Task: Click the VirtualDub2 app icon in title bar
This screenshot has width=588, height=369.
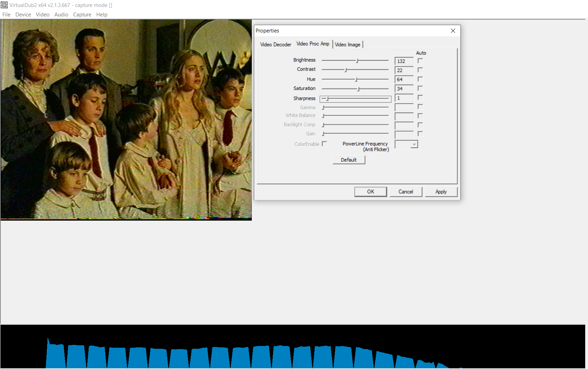Action: point(4,5)
